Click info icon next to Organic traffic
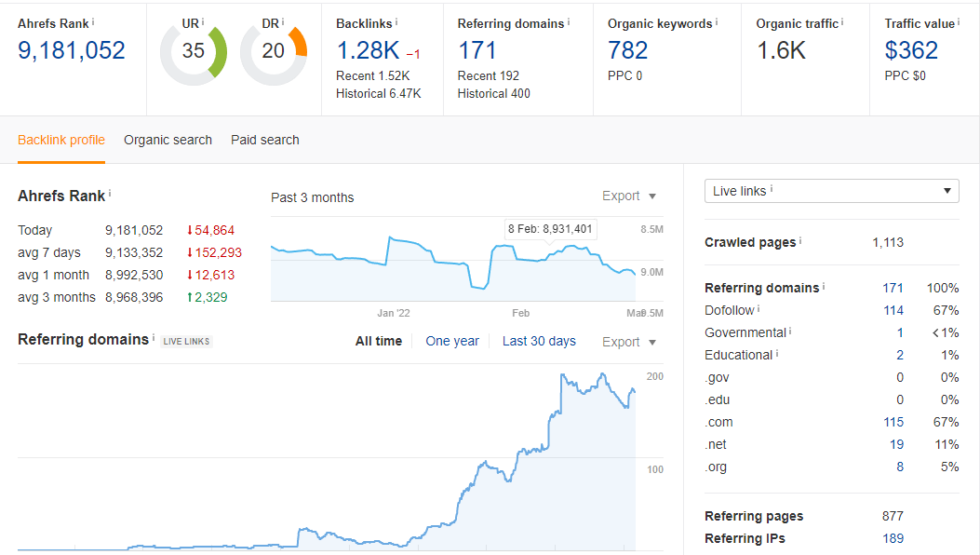Screen dimensions: 980x555 coord(842,22)
